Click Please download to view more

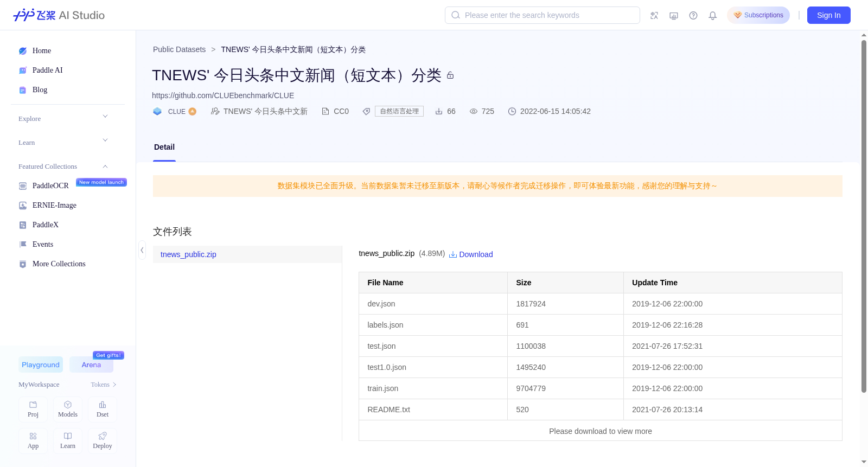click(601, 431)
